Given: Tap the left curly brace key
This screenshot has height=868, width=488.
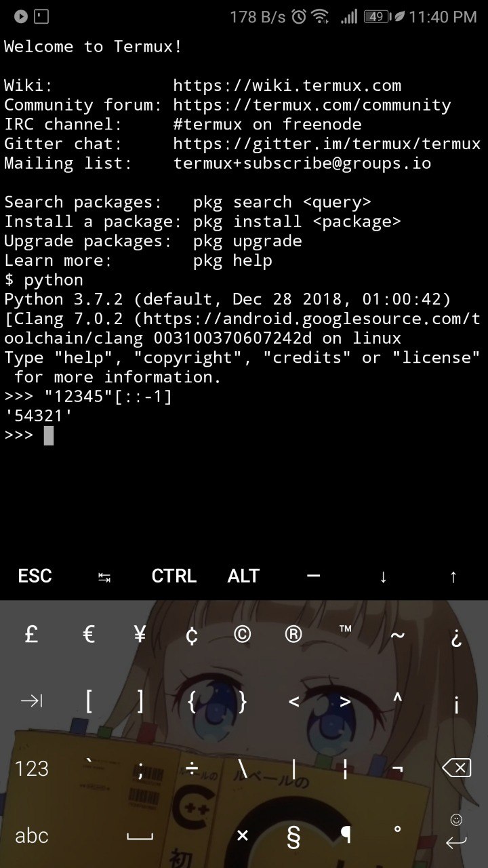Looking at the screenshot, I should point(192,701).
